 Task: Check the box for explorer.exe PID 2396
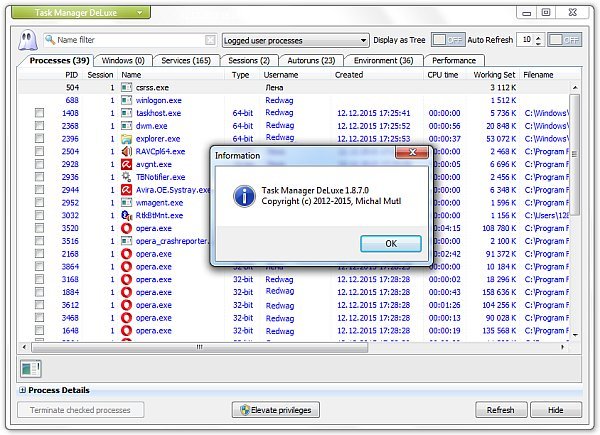click(x=39, y=138)
